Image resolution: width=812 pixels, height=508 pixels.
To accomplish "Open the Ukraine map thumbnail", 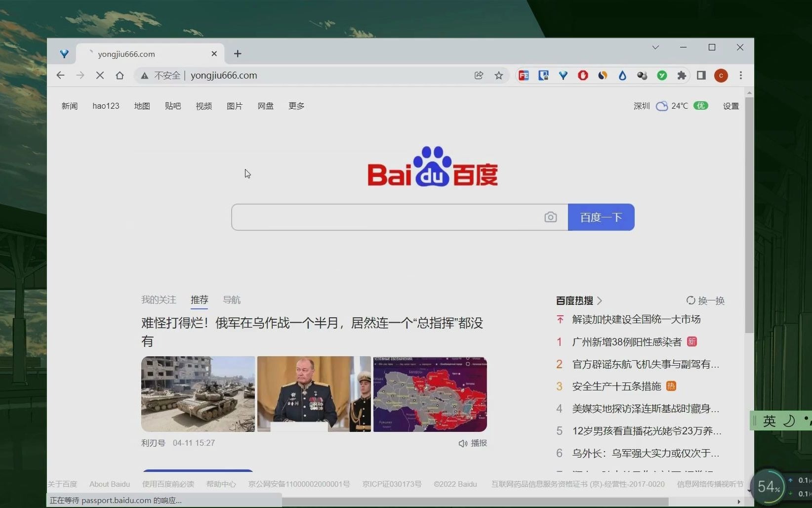I will coord(430,394).
